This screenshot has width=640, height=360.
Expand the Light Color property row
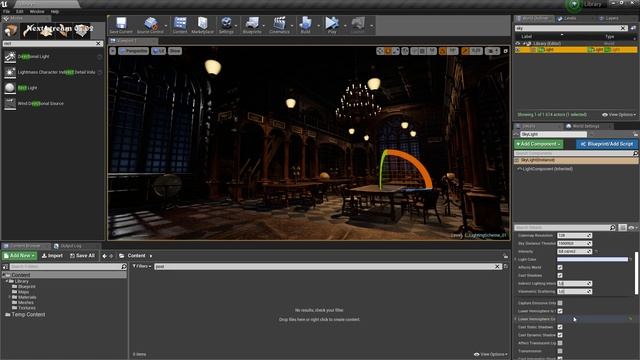point(516,260)
